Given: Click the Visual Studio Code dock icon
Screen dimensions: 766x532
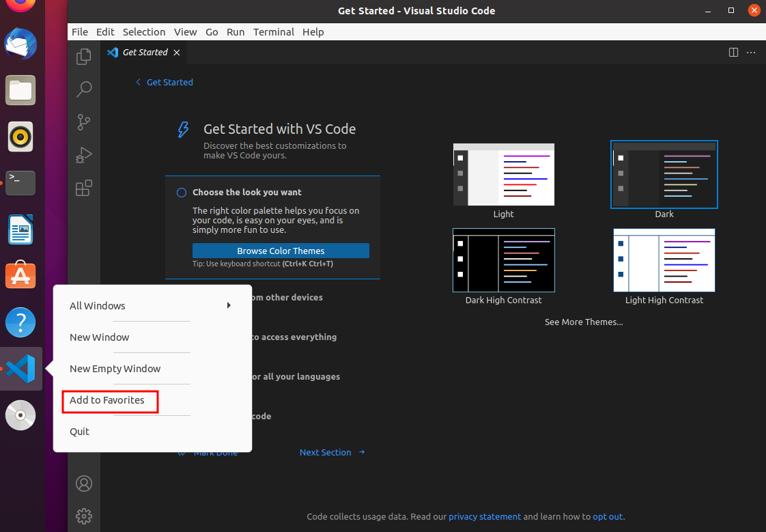Looking at the screenshot, I should (x=21, y=368).
